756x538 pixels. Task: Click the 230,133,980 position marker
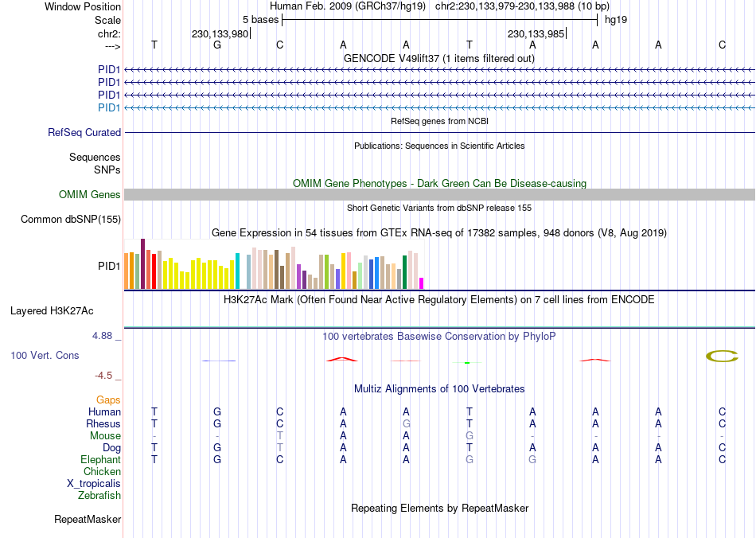[220, 33]
